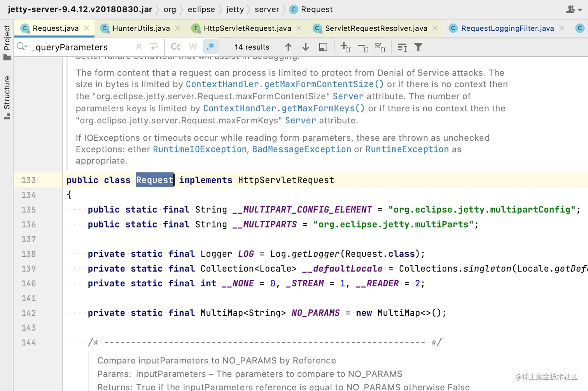
Task: Click line number 133 in gutter
Action: [28, 180]
